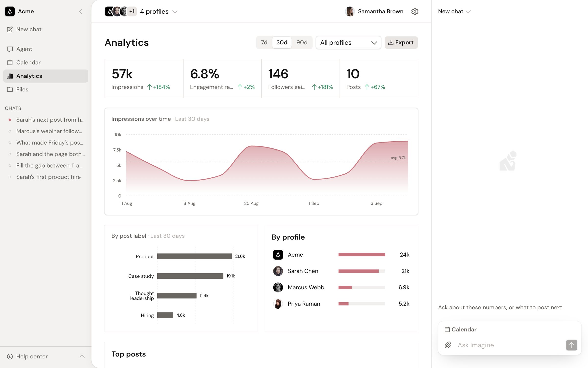
Task: Open Sarah and the page both chat
Action: coord(46,154)
